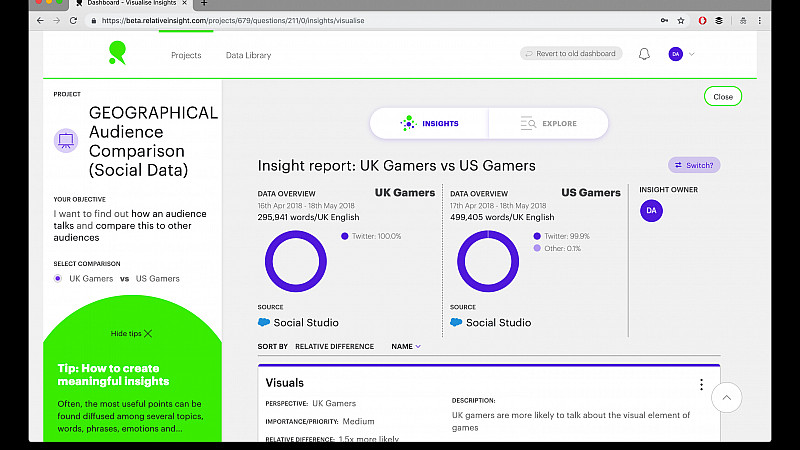The height and width of the screenshot is (450, 800).
Task: Click the 16th Apr 2018 - 18th May 2018 date range
Action: click(x=306, y=206)
